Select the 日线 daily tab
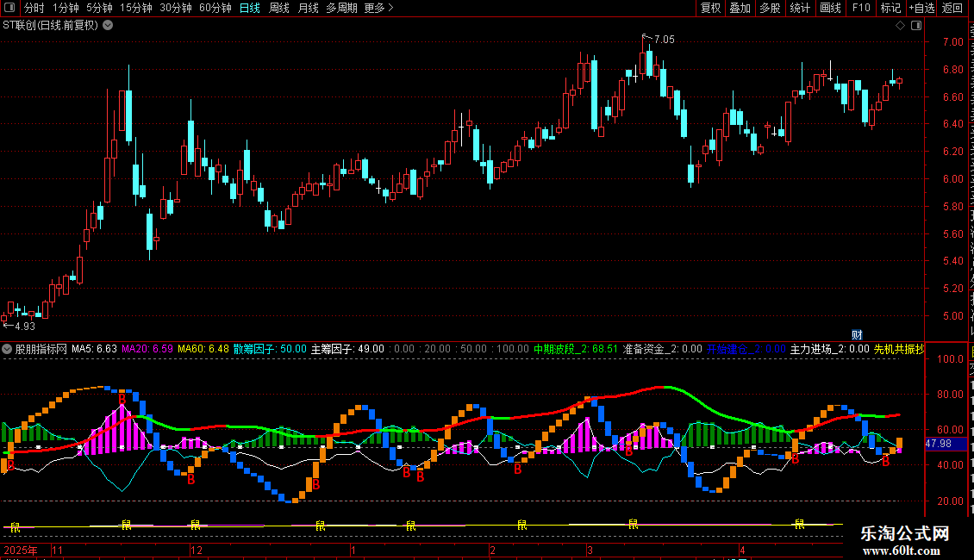This screenshot has width=974, height=560. pyautogui.click(x=250, y=8)
